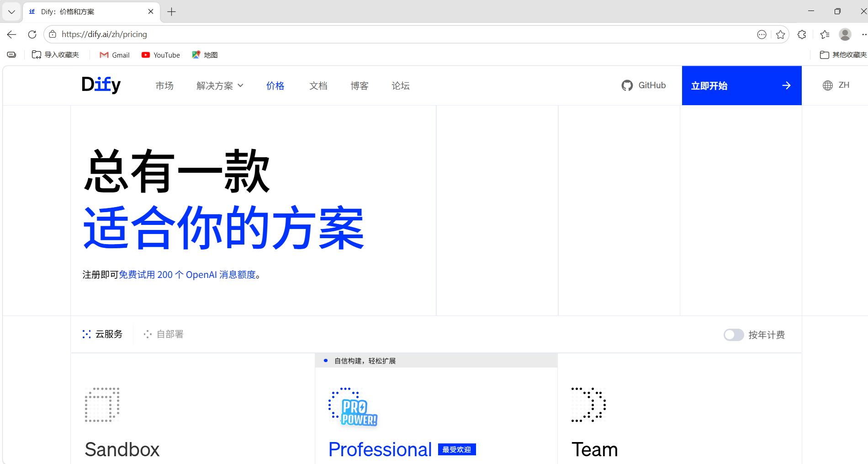Expand the 解决方案 dropdown menu
This screenshot has width=868, height=464.
click(220, 85)
